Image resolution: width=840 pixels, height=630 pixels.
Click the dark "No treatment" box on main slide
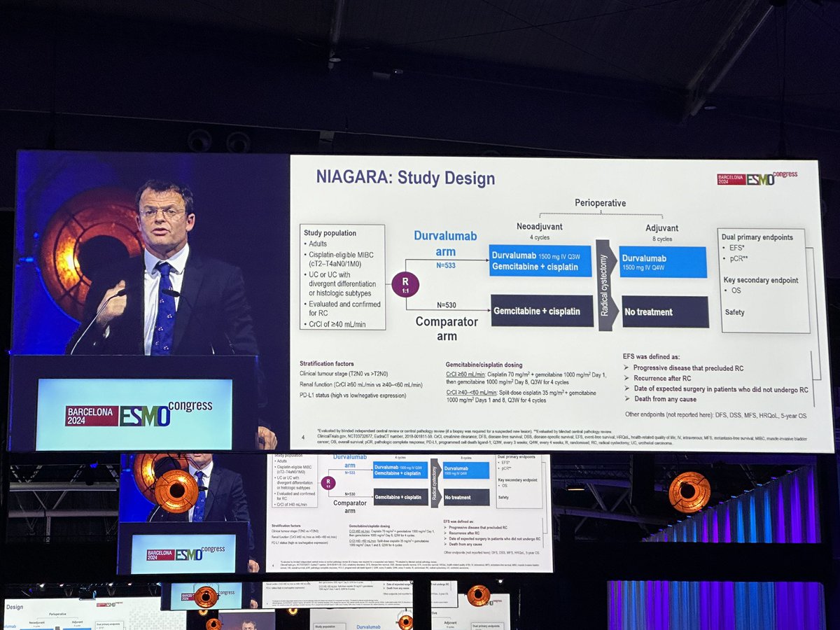[x=664, y=311]
